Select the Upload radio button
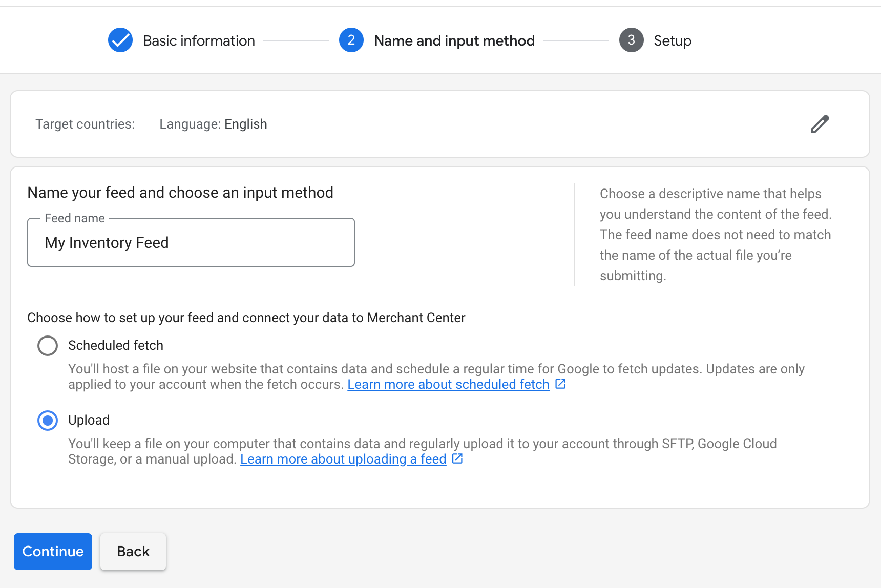 48,421
